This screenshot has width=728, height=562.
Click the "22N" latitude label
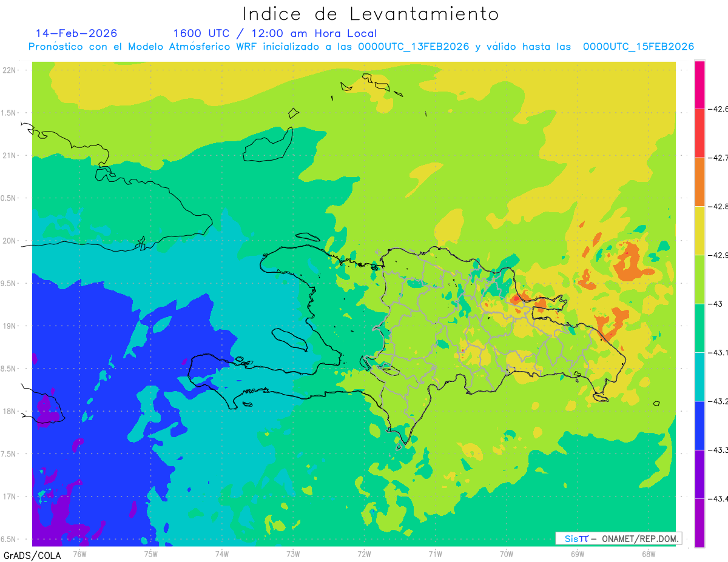click(x=9, y=70)
